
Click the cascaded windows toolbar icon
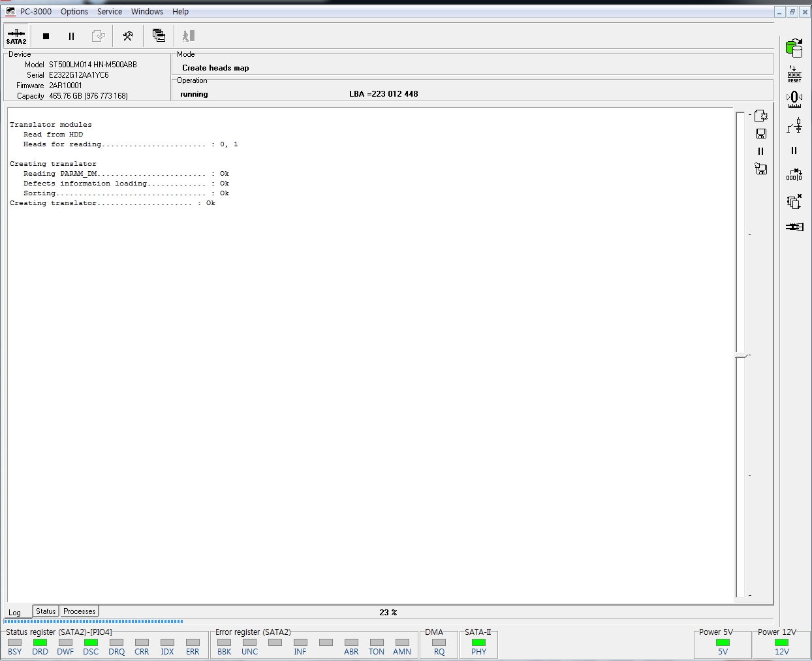(159, 36)
